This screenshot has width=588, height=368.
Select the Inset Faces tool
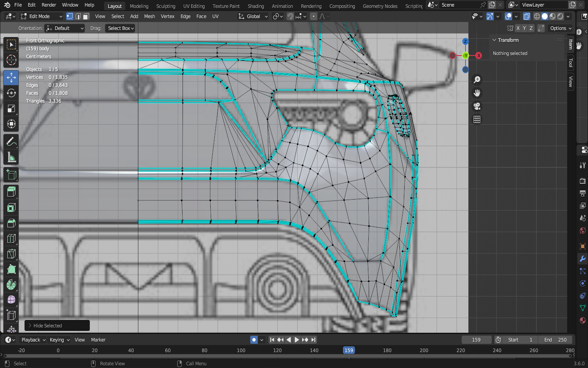click(x=11, y=207)
